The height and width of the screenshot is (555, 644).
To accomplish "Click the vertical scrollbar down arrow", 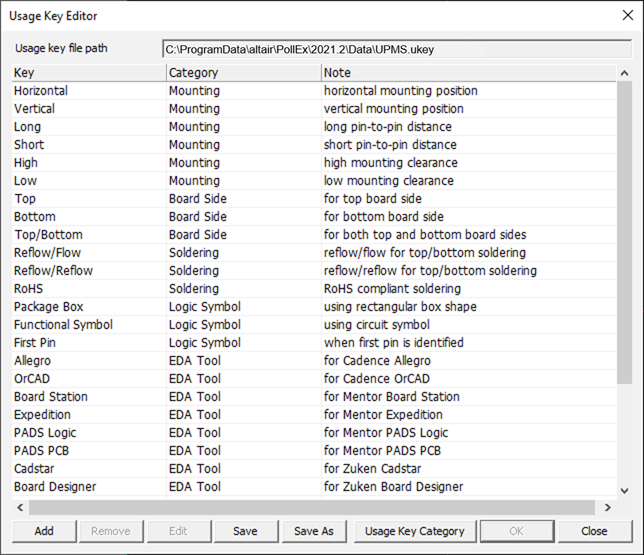I will [x=625, y=490].
